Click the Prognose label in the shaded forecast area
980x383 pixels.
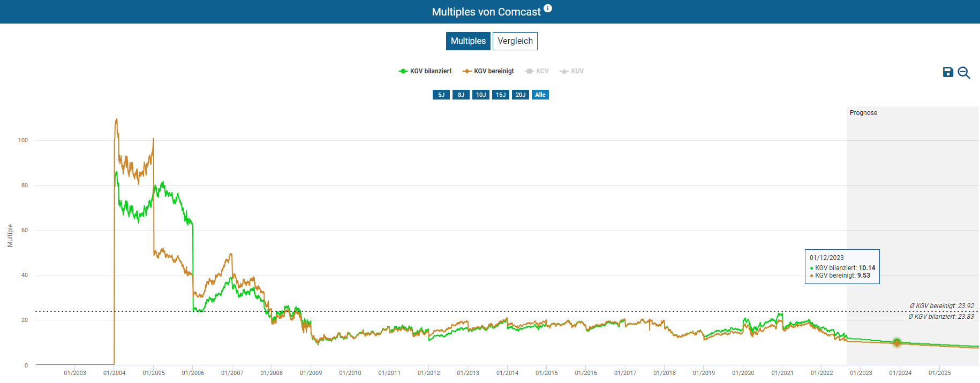[x=863, y=113]
